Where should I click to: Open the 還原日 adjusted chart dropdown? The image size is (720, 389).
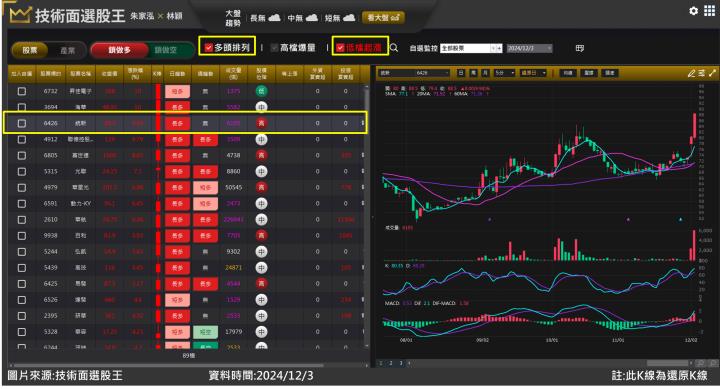533,73
